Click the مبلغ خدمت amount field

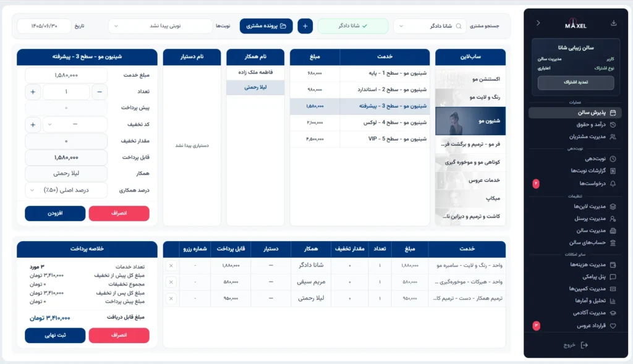[66, 75]
